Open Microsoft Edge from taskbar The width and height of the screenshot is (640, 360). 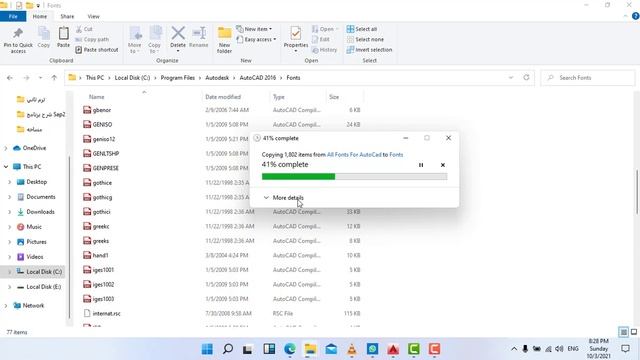pos(290,349)
